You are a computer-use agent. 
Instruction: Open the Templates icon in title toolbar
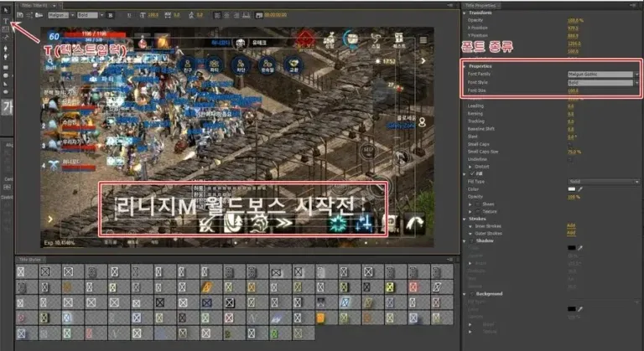[x=39, y=15]
